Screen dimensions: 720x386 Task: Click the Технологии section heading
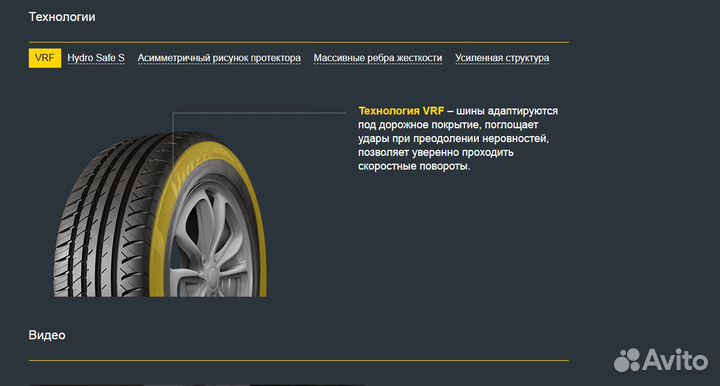(x=62, y=17)
